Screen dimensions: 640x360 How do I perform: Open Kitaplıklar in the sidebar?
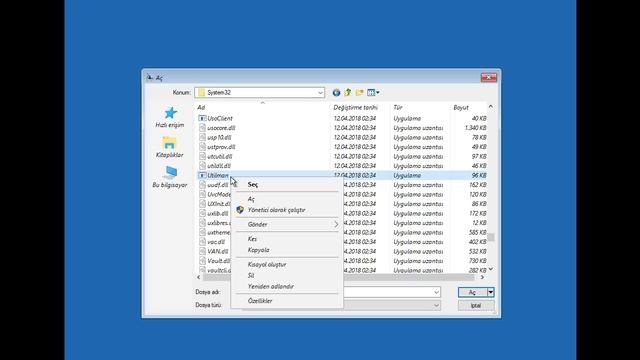point(169,147)
